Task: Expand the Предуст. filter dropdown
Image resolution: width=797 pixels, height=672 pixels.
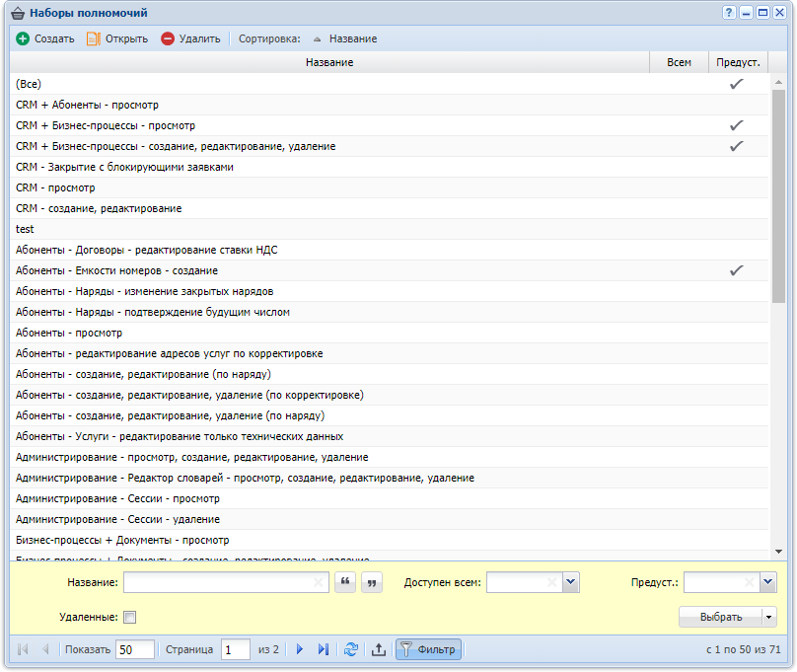Action: pos(768,582)
